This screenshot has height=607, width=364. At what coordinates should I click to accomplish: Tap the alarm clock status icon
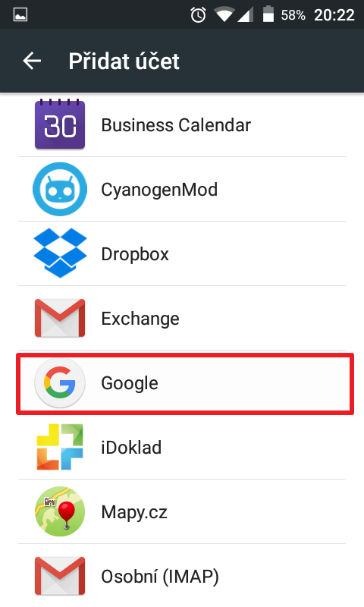198,15
